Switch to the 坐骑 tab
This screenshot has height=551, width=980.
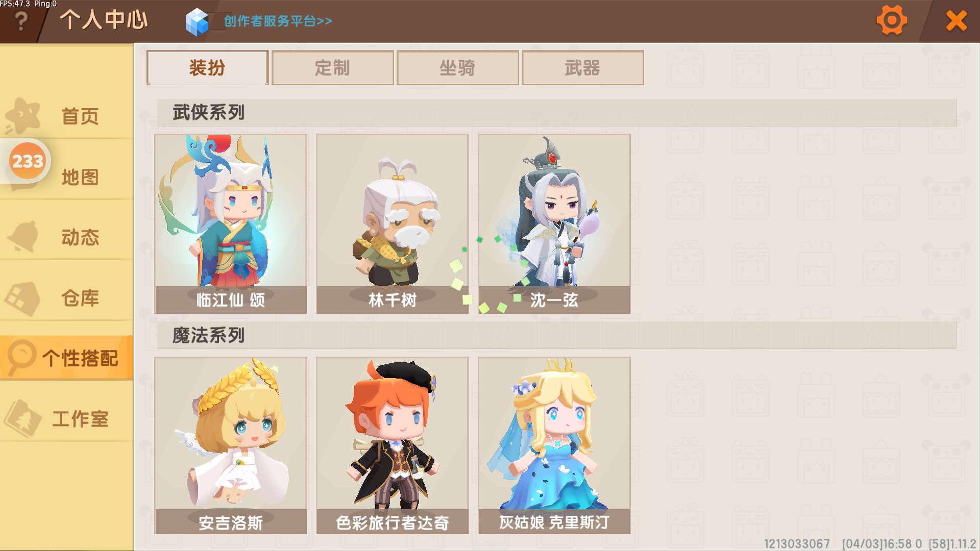click(x=458, y=67)
